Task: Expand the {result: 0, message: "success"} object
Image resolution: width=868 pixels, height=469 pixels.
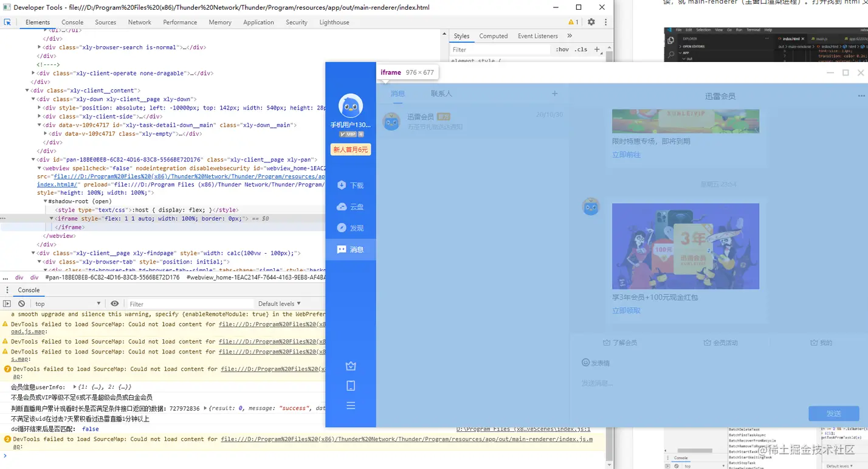Action: 205,408
